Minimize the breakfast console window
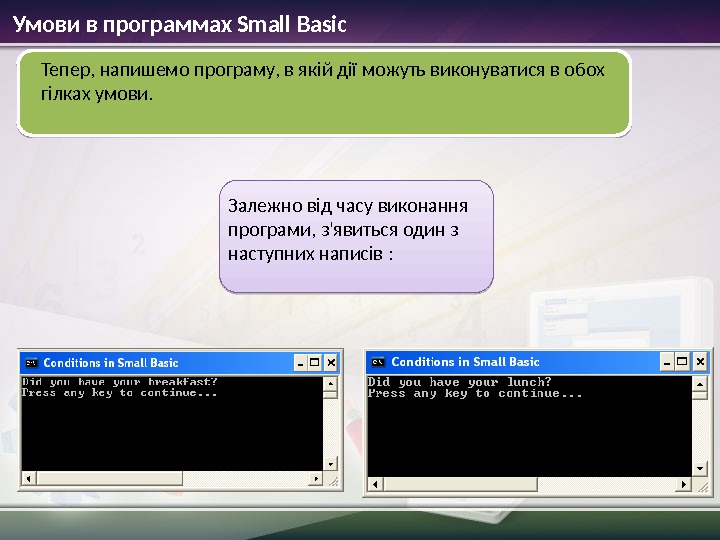Viewport: 720px width, 540px height. coord(300,363)
